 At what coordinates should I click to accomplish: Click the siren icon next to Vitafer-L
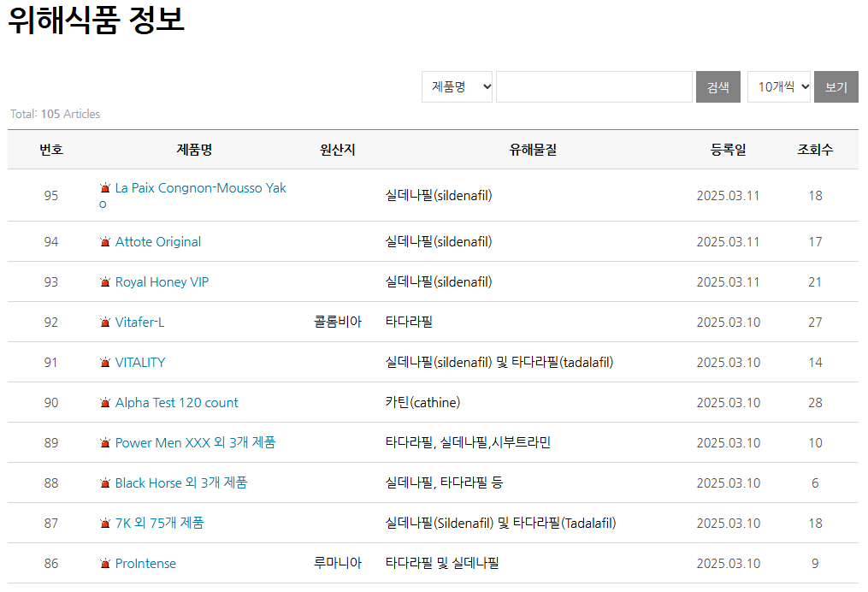104,323
